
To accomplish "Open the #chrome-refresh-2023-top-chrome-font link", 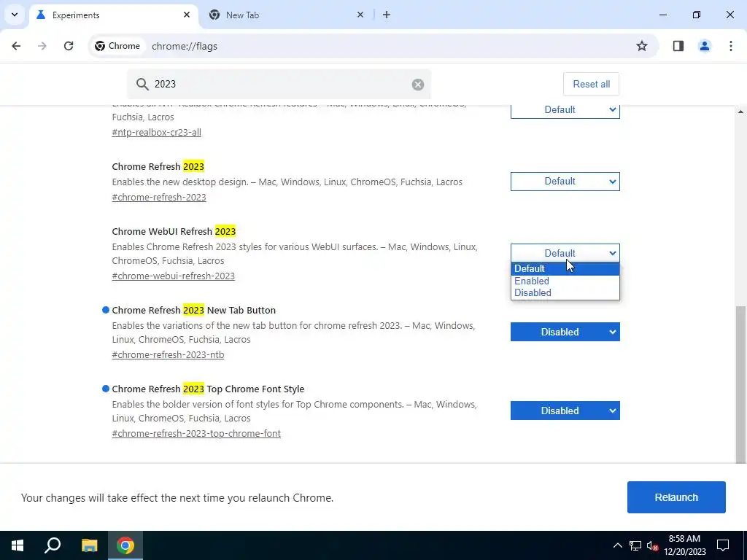I will tap(196, 433).
